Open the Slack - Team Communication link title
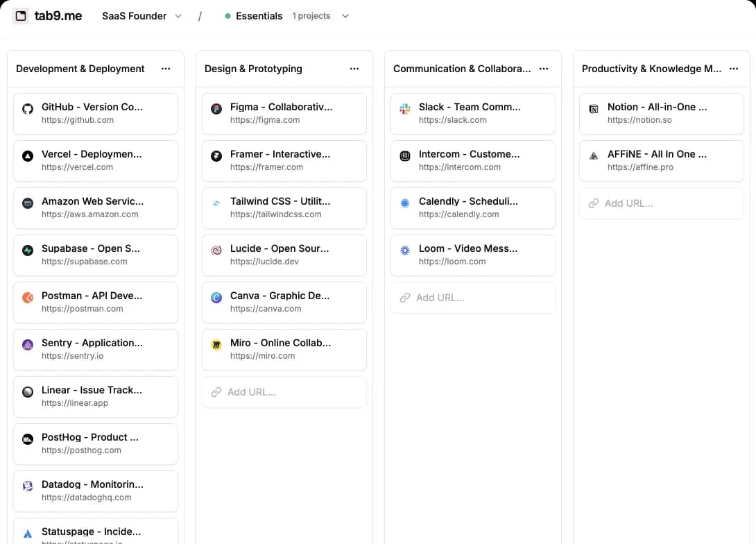This screenshot has width=756, height=544. 470,107
